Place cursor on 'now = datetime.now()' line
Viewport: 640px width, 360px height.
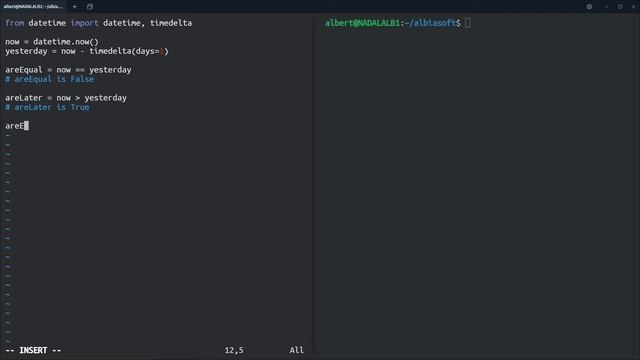coord(52,42)
